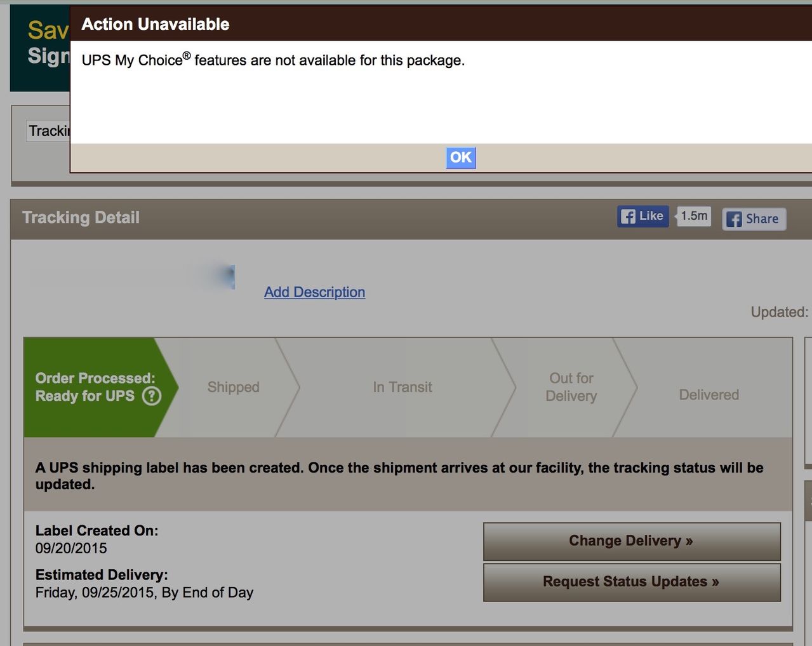812x646 pixels.
Task: Click the Tracking input field behind the dialog
Action: click(48, 131)
